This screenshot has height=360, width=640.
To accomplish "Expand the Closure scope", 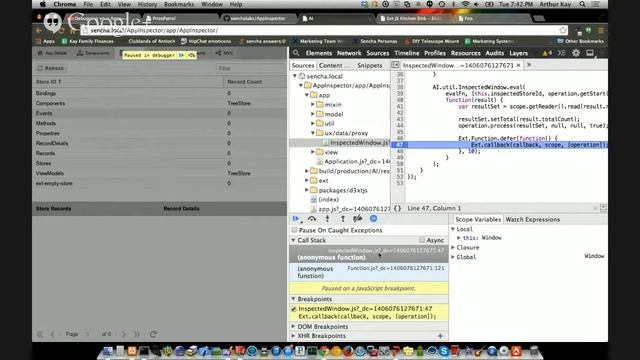I will 453,247.
